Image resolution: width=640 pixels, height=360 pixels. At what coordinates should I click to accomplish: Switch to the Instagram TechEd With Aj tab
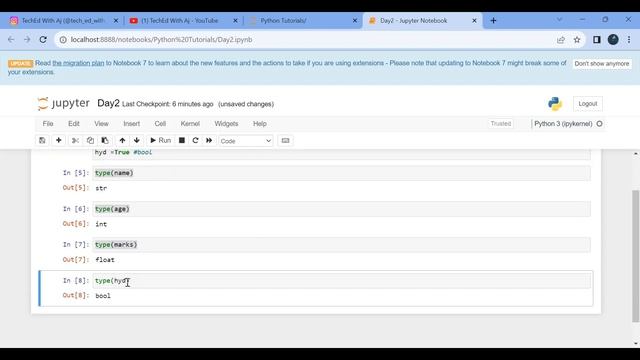pos(62,20)
